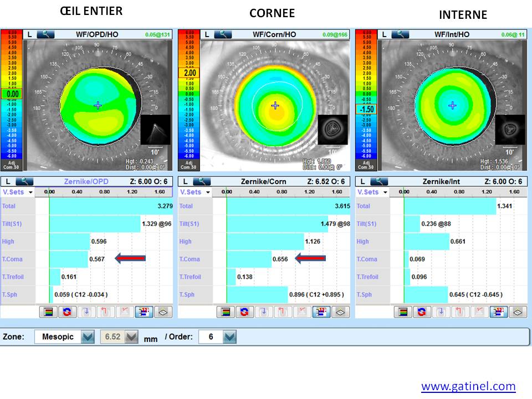Select the T.Coma row in Zernike/Corn

click(189, 259)
